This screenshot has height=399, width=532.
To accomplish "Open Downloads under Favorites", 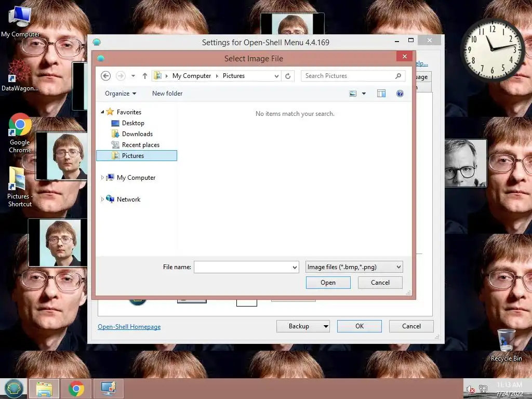I will (137, 134).
